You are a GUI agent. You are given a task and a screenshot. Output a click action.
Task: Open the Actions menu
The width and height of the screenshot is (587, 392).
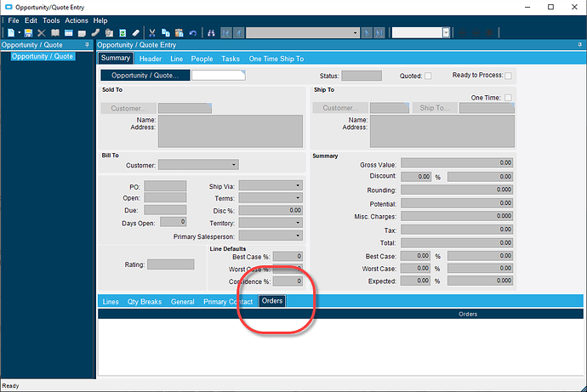(77, 20)
